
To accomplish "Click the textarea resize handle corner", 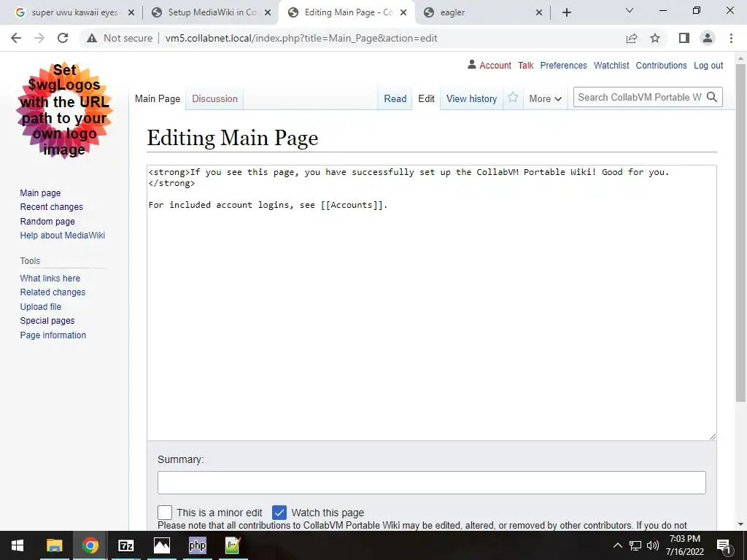I will pyautogui.click(x=712, y=437).
